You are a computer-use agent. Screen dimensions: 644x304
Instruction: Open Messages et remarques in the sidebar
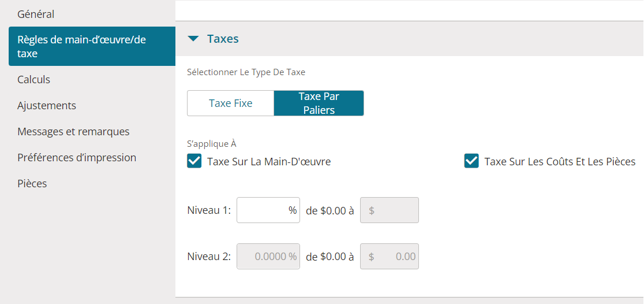[73, 131]
